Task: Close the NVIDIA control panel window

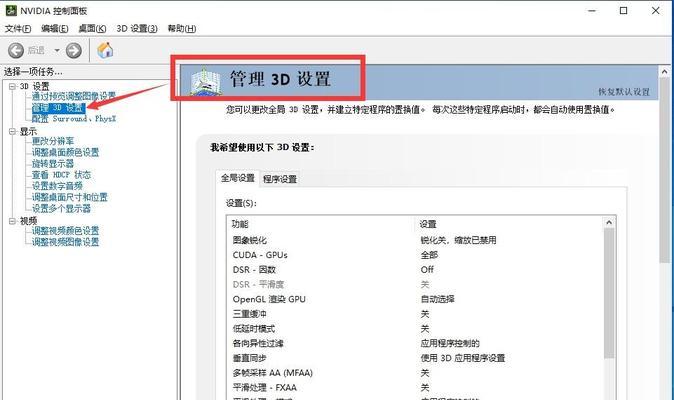Action: tap(656, 11)
